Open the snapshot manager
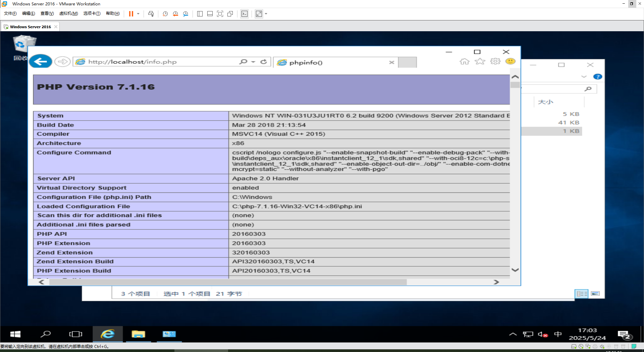The height and width of the screenshot is (352, 644). tap(185, 14)
